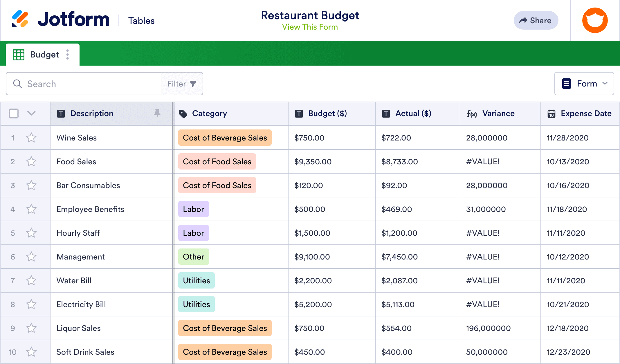
Task: Toggle the checkbox for row 1 Wine Sales
Action: 13,138
